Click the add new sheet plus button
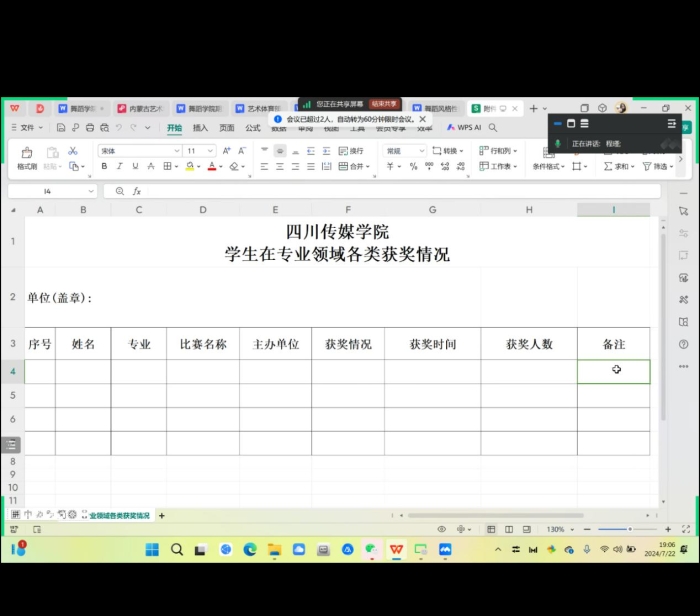This screenshot has height=616, width=700. [x=162, y=516]
